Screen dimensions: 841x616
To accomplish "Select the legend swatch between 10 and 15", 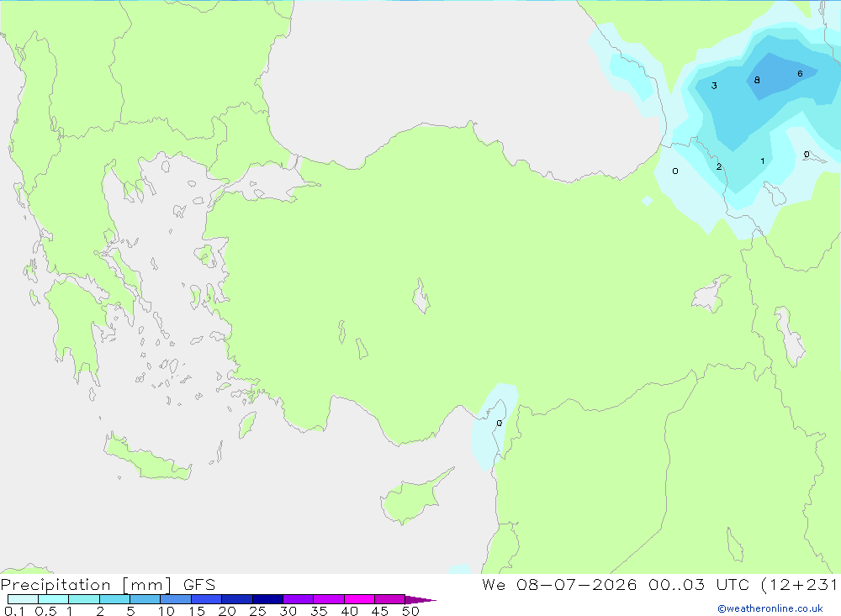I will click(176, 599).
